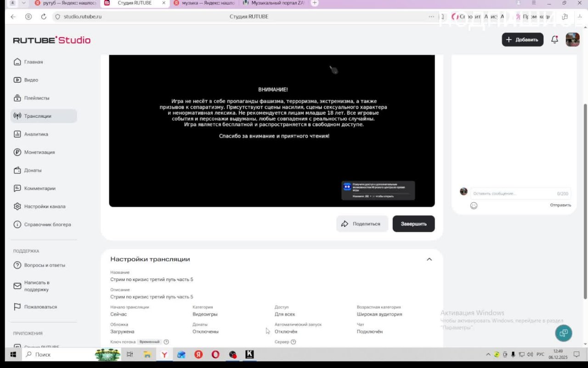
Task: Show hidden system tray icons
Action: [x=488, y=355]
